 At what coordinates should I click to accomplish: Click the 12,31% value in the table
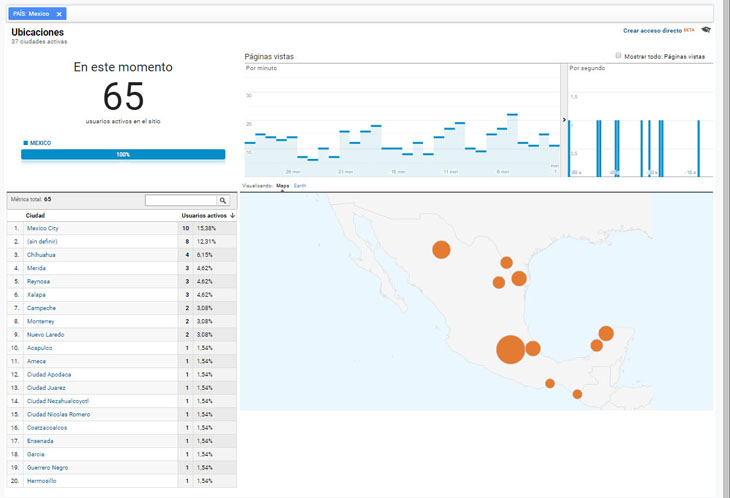(206, 242)
